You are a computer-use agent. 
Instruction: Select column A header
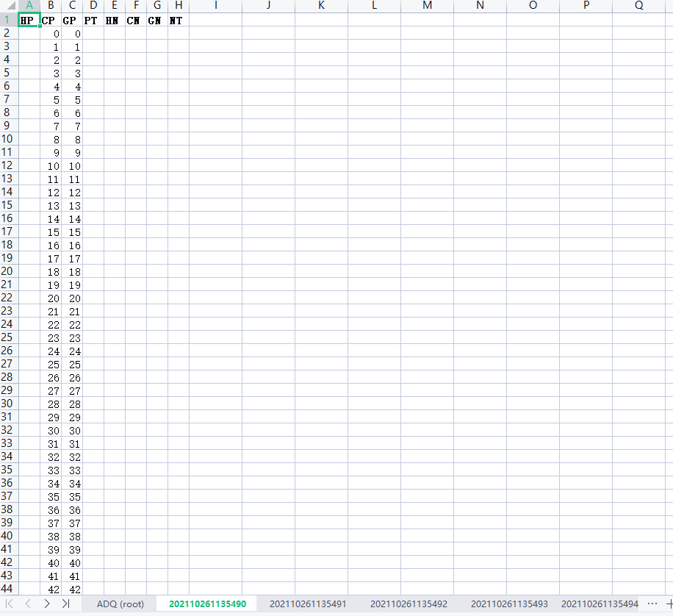(x=29, y=6)
